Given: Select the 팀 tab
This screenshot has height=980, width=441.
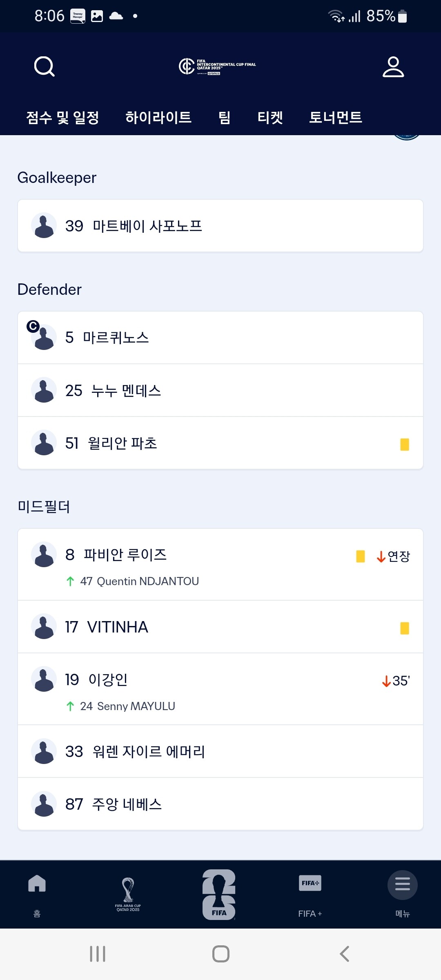Looking at the screenshot, I should 224,118.
